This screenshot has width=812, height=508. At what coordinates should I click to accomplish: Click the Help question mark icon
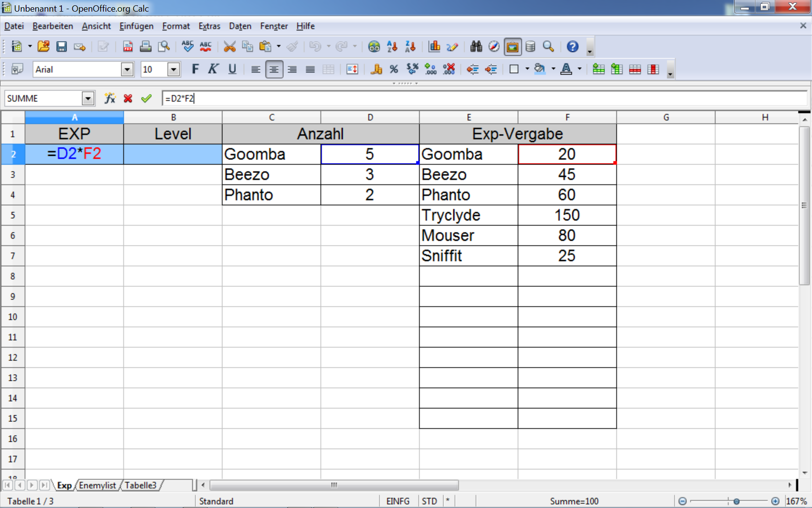coord(572,46)
